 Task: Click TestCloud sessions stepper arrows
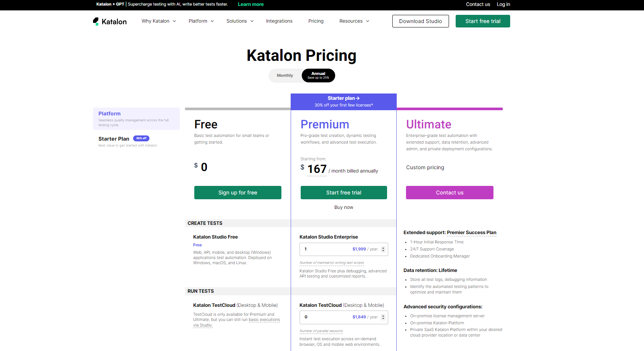[383, 317]
